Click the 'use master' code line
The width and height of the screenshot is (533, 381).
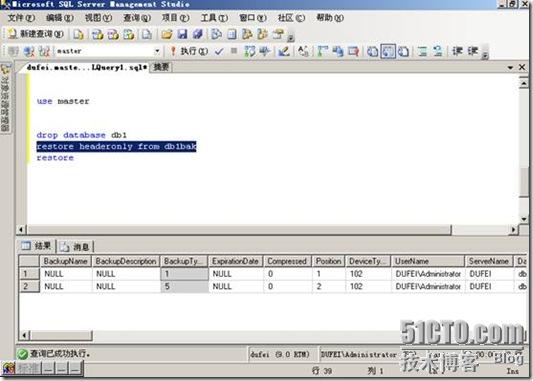click(x=63, y=101)
